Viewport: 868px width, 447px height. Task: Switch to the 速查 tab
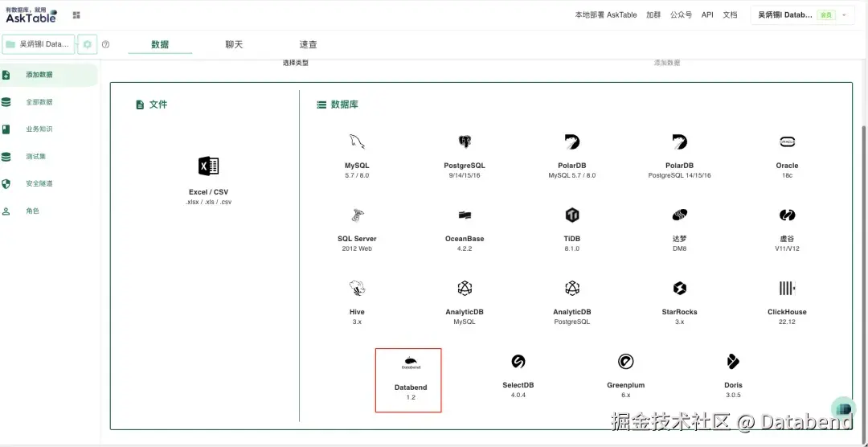[x=309, y=44]
